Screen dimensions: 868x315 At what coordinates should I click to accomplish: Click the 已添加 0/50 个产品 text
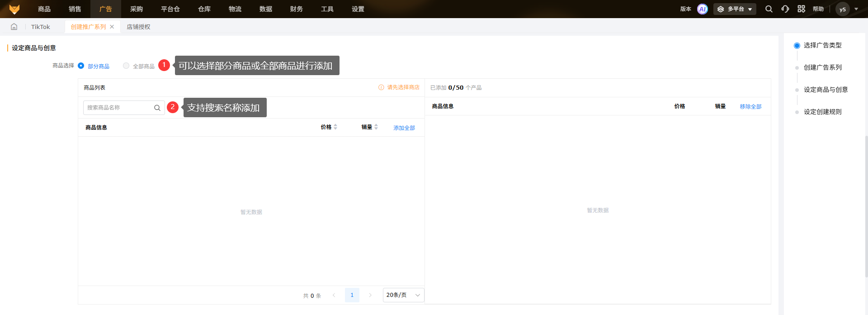[x=456, y=88]
